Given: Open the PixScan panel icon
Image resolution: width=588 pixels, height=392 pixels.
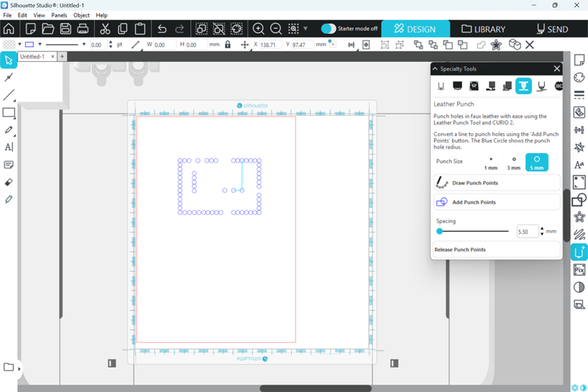Looking at the screenshot, I should tap(579, 270).
